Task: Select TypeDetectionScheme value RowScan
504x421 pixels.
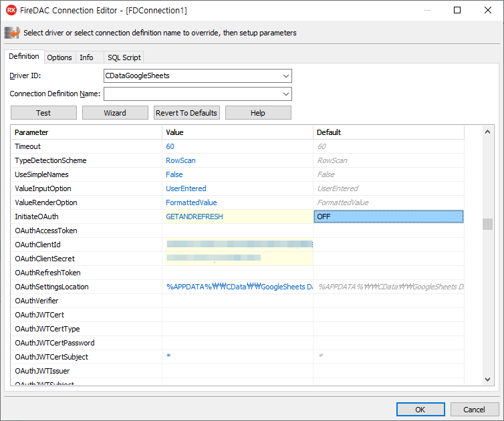Action: coord(180,160)
